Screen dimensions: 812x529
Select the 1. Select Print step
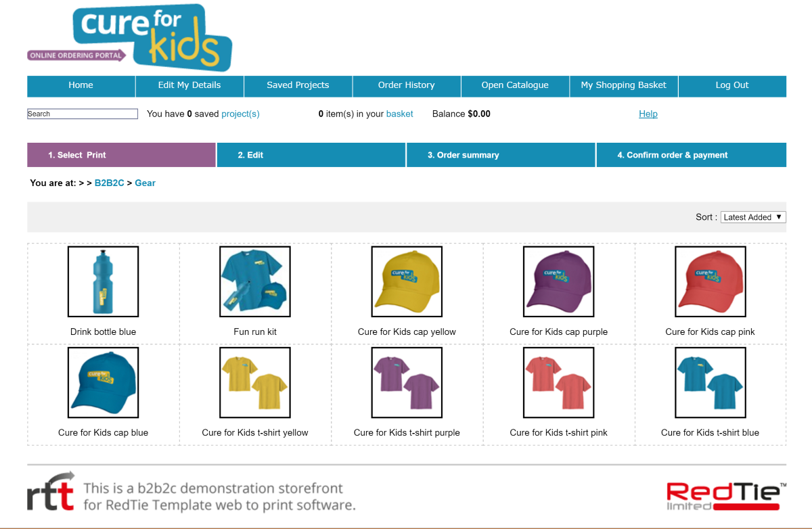click(121, 155)
